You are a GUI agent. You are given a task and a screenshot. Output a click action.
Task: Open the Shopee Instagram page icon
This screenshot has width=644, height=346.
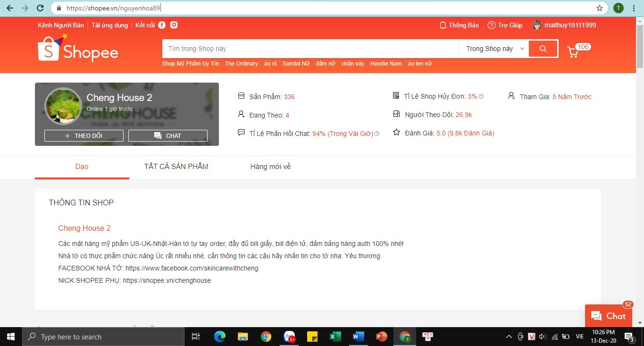pyautogui.click(x=174, y=25)
